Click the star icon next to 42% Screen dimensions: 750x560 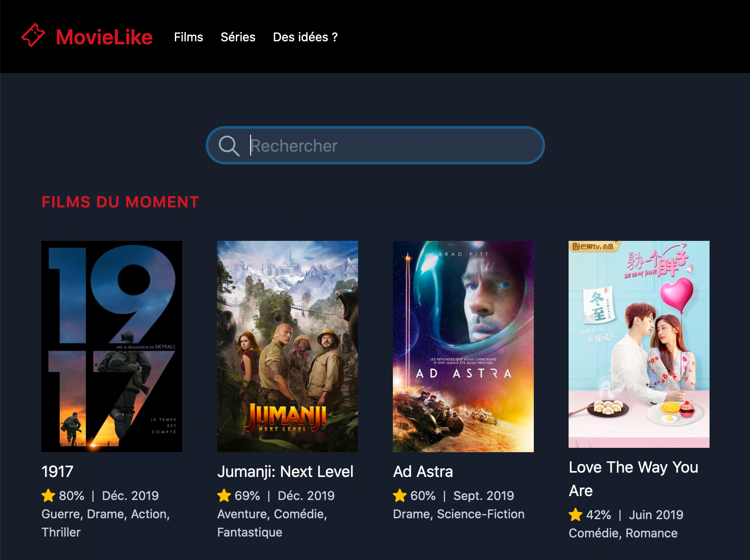click(576, 514)
